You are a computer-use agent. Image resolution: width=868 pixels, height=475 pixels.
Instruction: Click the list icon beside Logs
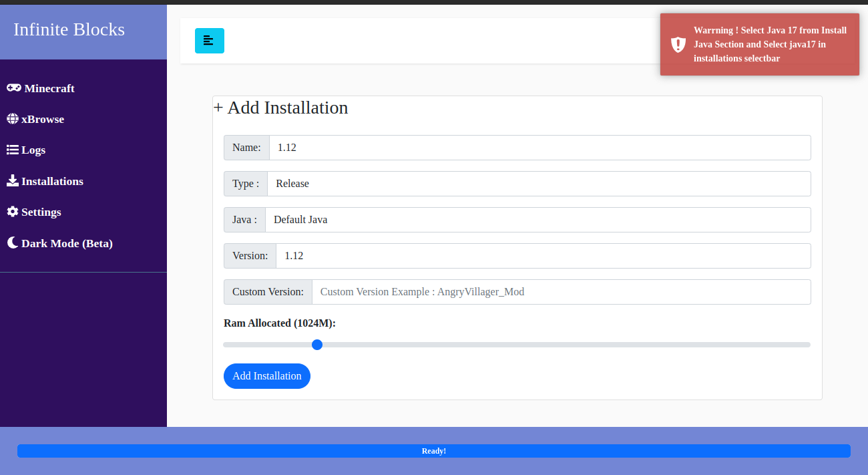tap(13, 150)
